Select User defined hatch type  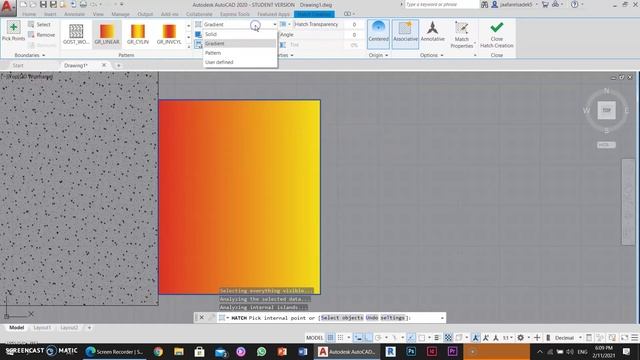click(x=240, y=62)
